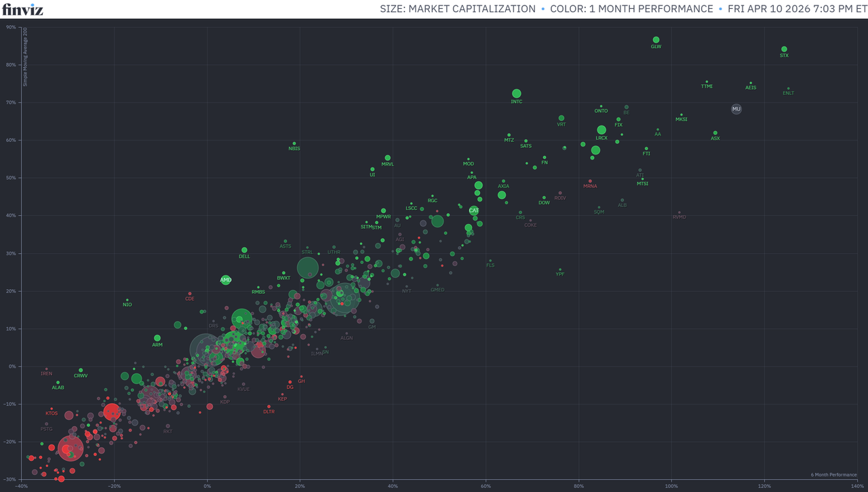Click the RGC ticker label

tap(433, 201)
